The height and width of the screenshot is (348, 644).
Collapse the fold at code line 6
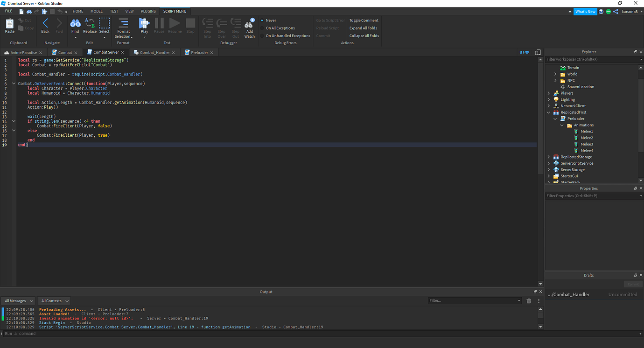(14, 84)
